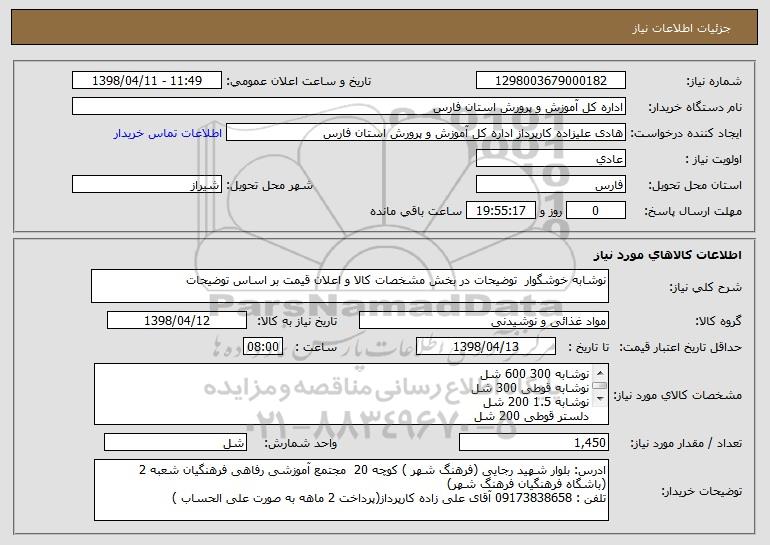Click the remaining days field showing 0

[x=596, y=211]
